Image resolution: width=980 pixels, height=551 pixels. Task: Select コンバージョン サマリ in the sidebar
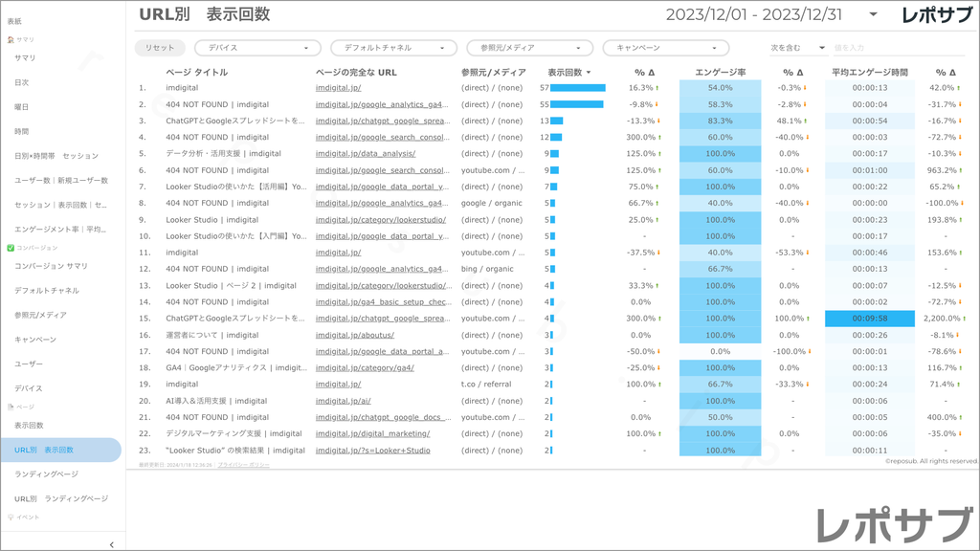(x=51, y=266)
